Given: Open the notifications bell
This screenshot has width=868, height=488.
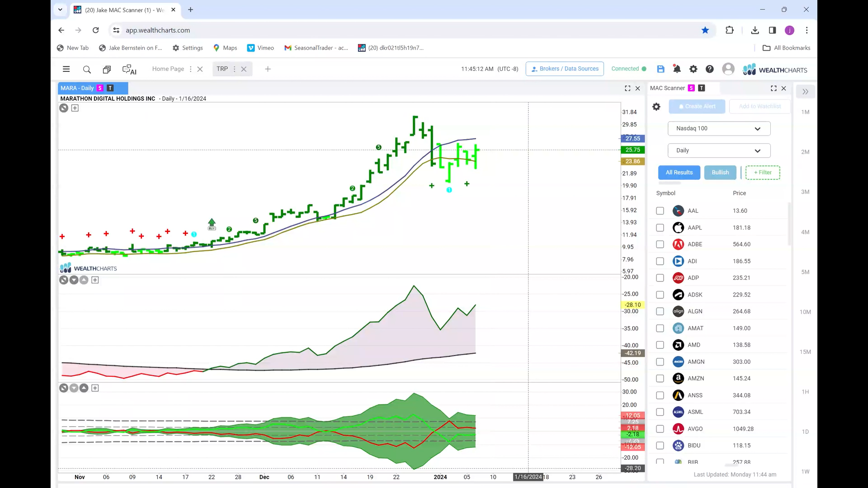Looking at the screenshot, I should [677, 69].
